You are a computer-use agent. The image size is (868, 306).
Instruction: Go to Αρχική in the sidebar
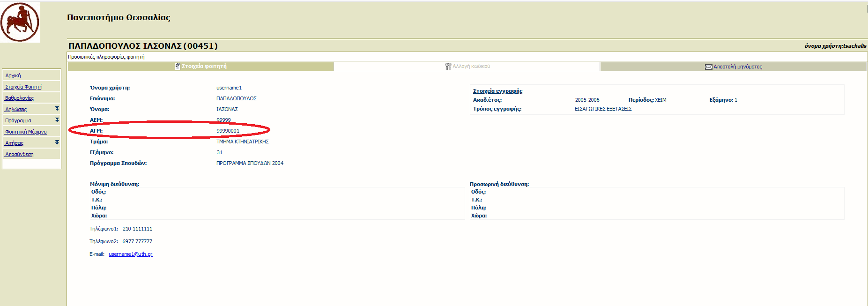pyautogui.click(x=13, y=76)
